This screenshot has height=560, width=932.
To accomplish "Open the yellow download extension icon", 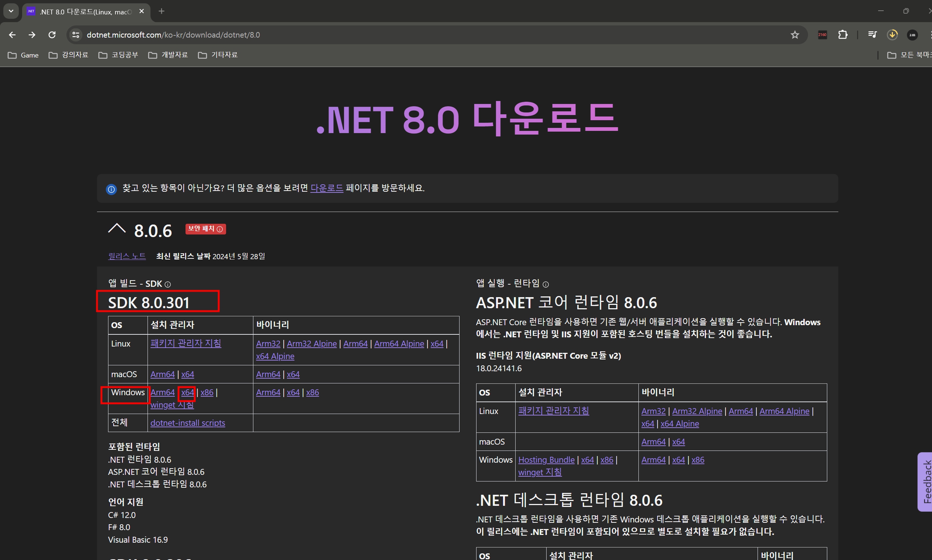I will [x=892, y=35].
